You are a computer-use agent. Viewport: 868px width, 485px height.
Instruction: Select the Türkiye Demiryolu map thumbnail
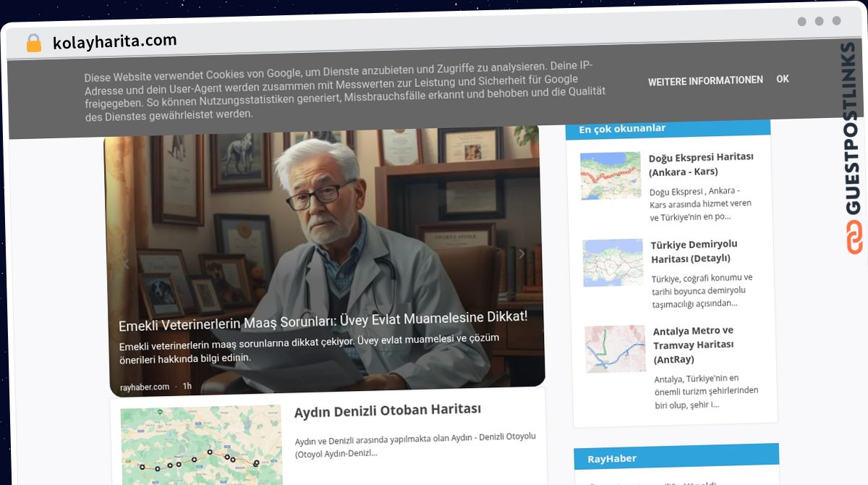tap(613, 263)
